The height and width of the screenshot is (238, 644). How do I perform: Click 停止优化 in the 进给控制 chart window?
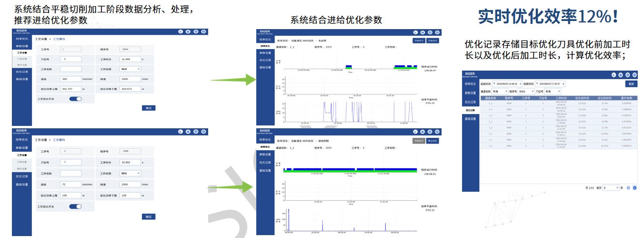pos(433,141)
